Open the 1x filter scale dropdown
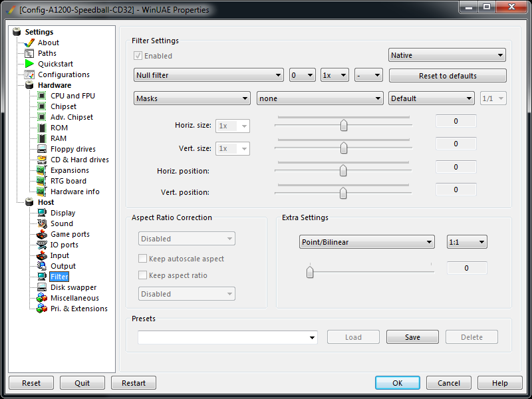The width and height of the screenshot is (532, 399). pos(334,75)
